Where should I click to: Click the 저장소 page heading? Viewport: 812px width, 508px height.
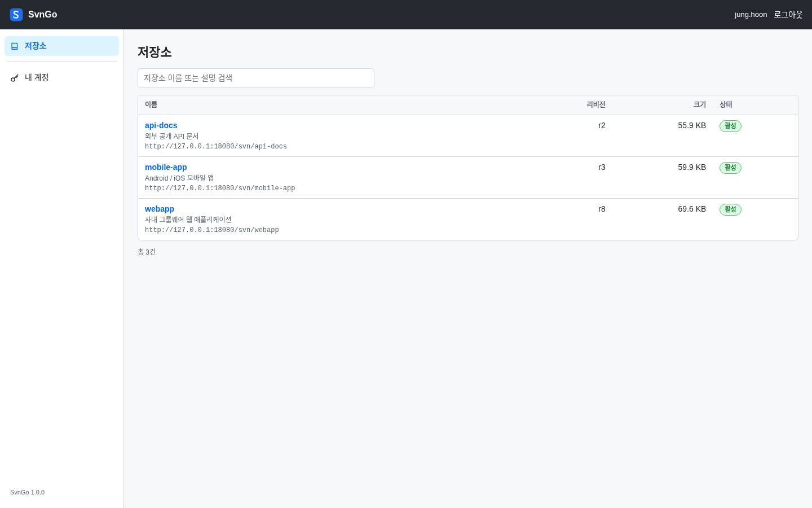(155, 52)
